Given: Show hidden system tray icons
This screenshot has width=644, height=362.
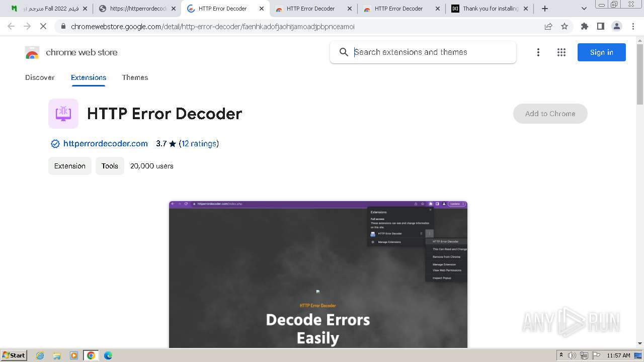Looking at the screenshot, I should click(x=561, y=355).
